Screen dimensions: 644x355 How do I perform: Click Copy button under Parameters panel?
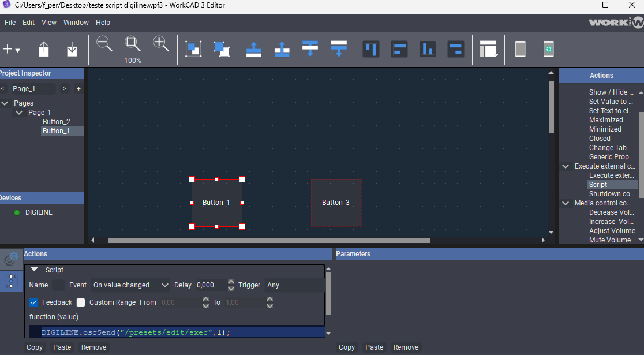point(347,347)
